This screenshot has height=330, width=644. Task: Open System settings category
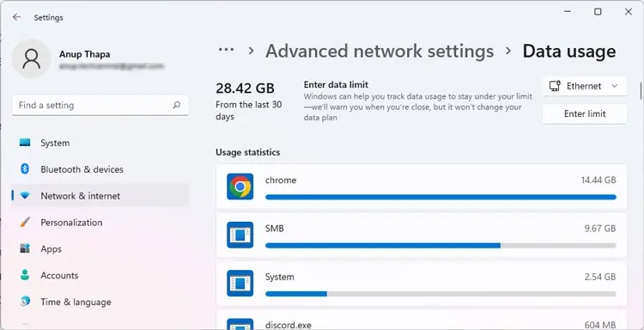100,143
